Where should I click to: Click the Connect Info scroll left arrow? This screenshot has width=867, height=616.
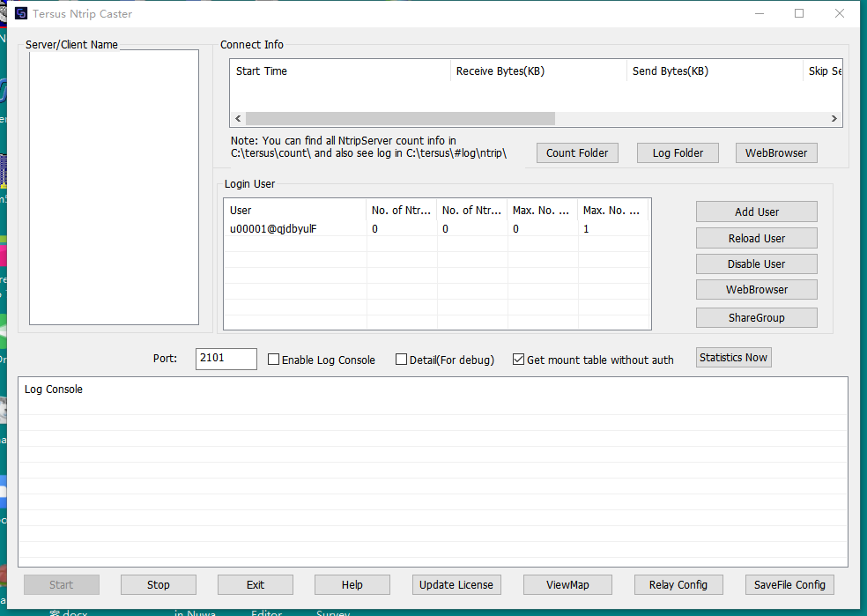[x=238, y=118]
